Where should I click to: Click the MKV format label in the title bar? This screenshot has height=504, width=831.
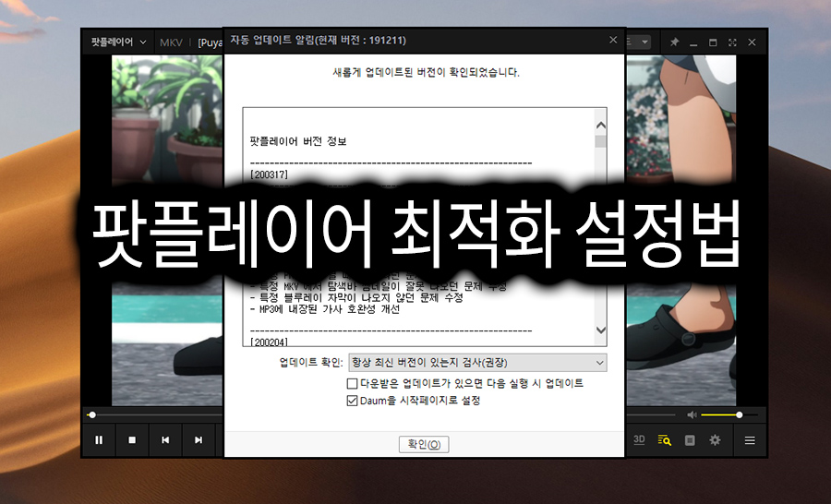coord(171,42)
